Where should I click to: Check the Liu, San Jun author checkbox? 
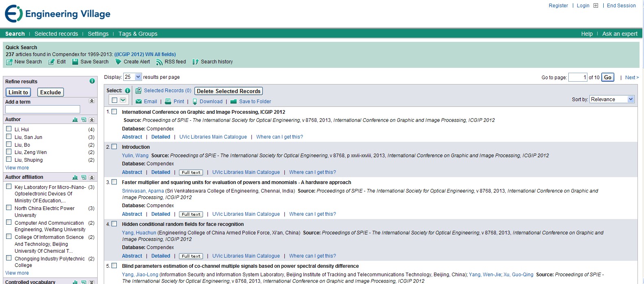tap(9, 137)
